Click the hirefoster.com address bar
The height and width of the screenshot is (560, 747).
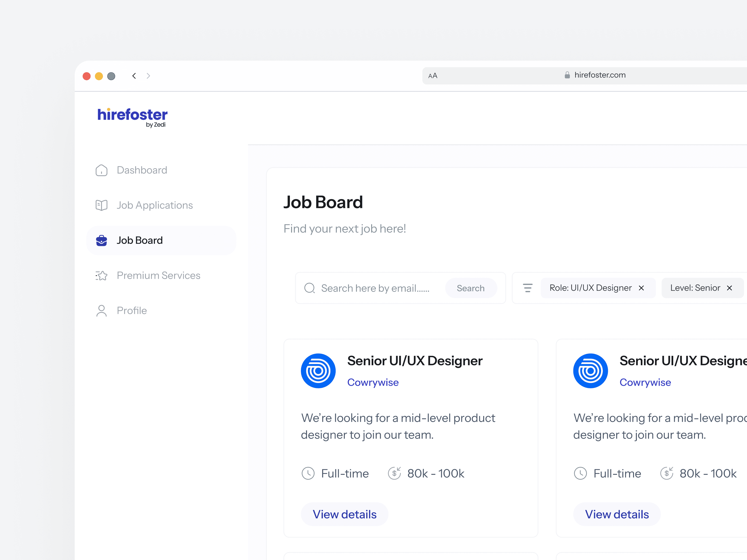(x=594, y=75)
